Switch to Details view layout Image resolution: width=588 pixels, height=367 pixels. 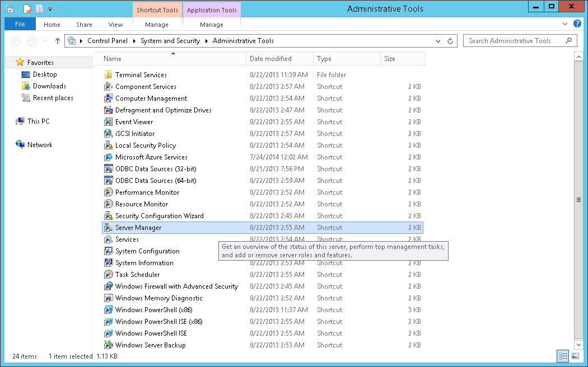coord(563,356)
